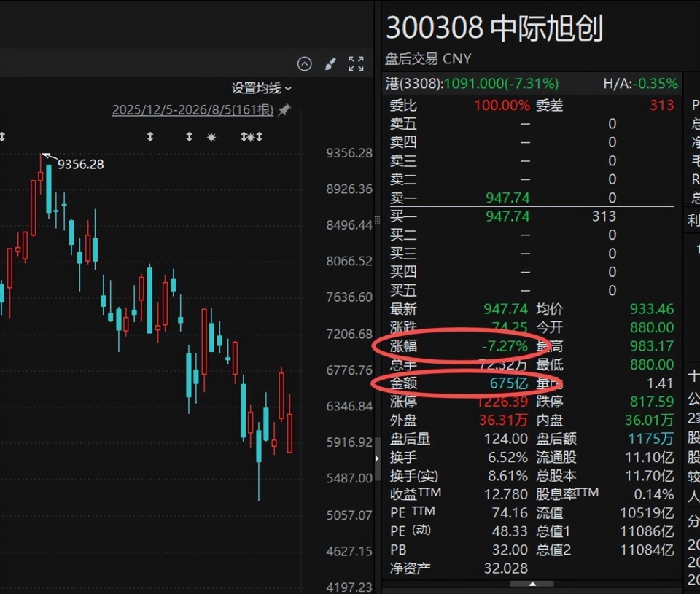Click 总值1 value 11086亿
This screenshot has height=594, width=700.
pyautogui.click(x=647, y=531)
